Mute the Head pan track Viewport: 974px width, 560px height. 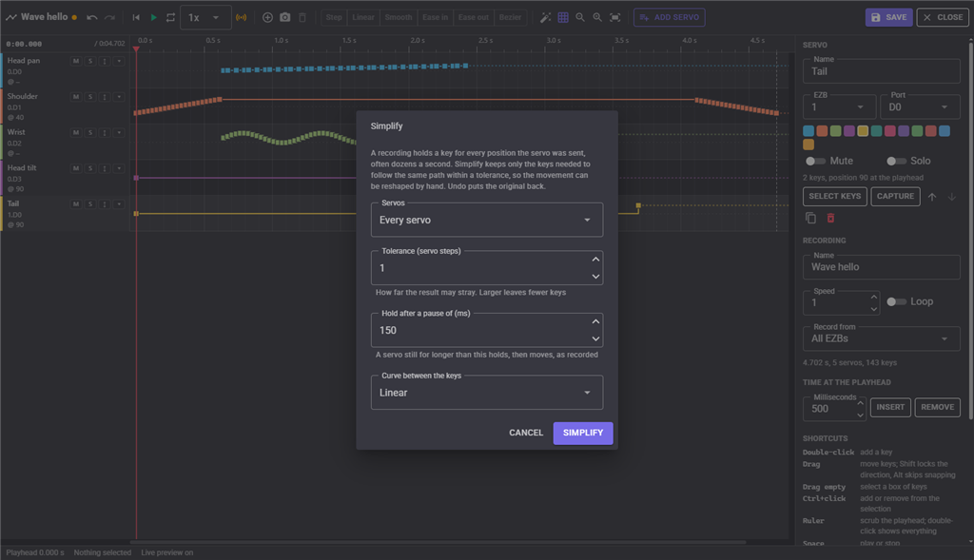(76, 62)
